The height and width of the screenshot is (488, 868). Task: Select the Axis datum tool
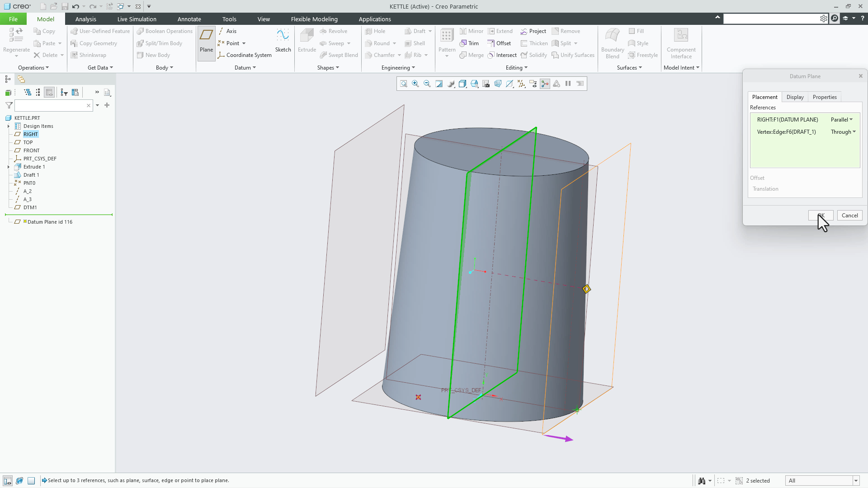pyautogui.click(x=227, y=31)
